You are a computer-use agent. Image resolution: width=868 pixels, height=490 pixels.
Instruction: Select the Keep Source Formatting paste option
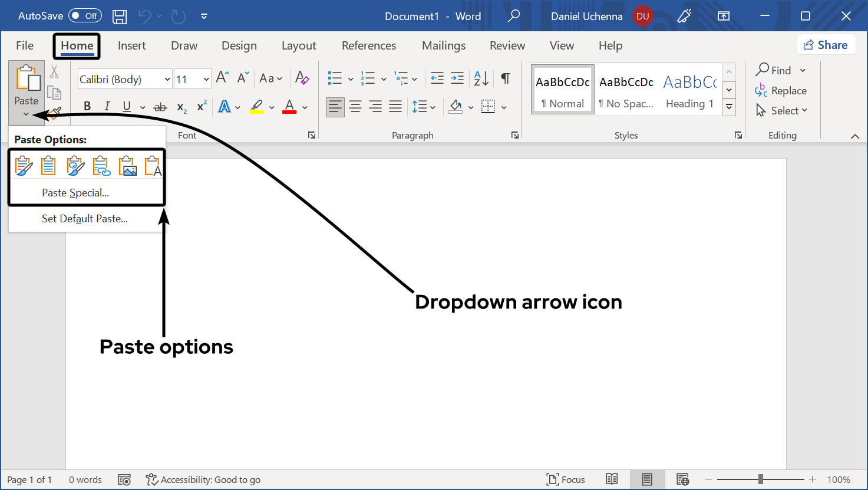click(x=24, y=165)
